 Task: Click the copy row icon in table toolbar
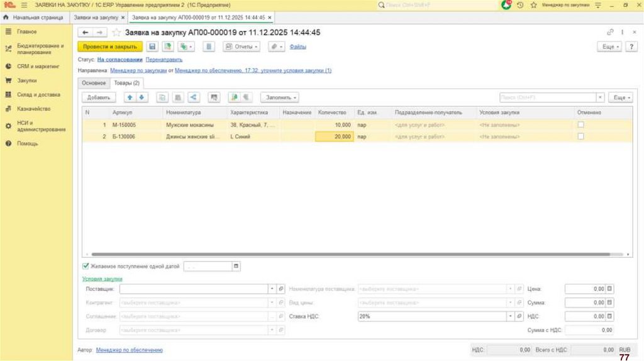click(x=162, y=97)
